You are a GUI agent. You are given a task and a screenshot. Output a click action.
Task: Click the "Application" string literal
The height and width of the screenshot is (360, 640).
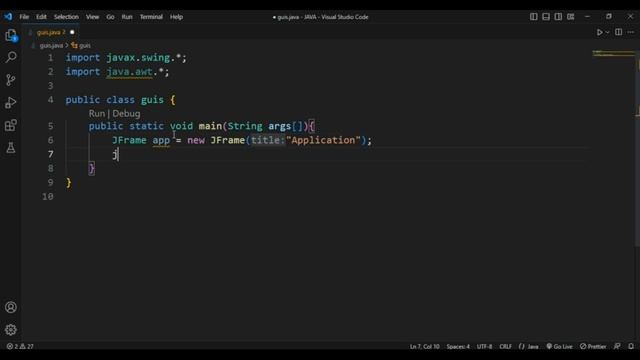click(323, 140)
